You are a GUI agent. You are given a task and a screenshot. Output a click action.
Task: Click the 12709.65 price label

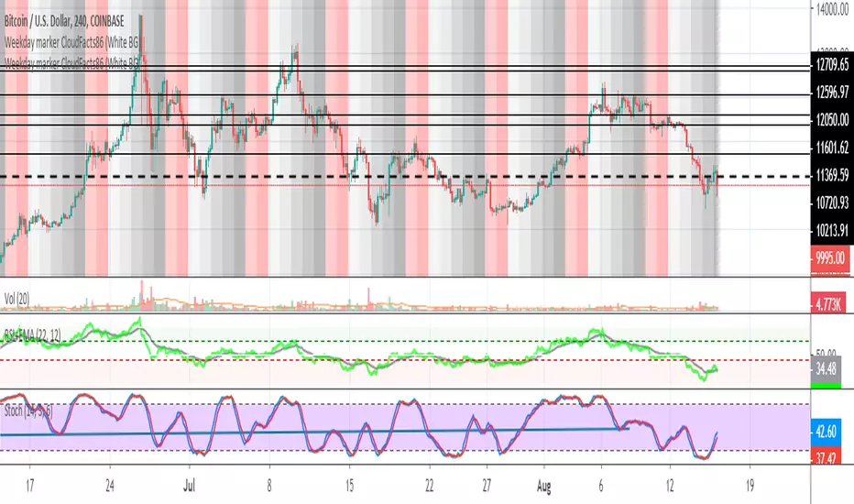point(832,65)
